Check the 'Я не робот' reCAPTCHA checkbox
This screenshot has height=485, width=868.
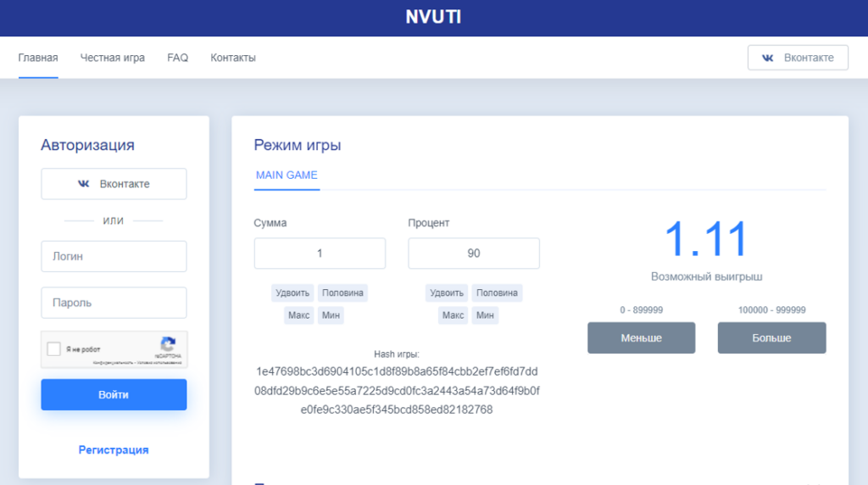tap(53, 348)
